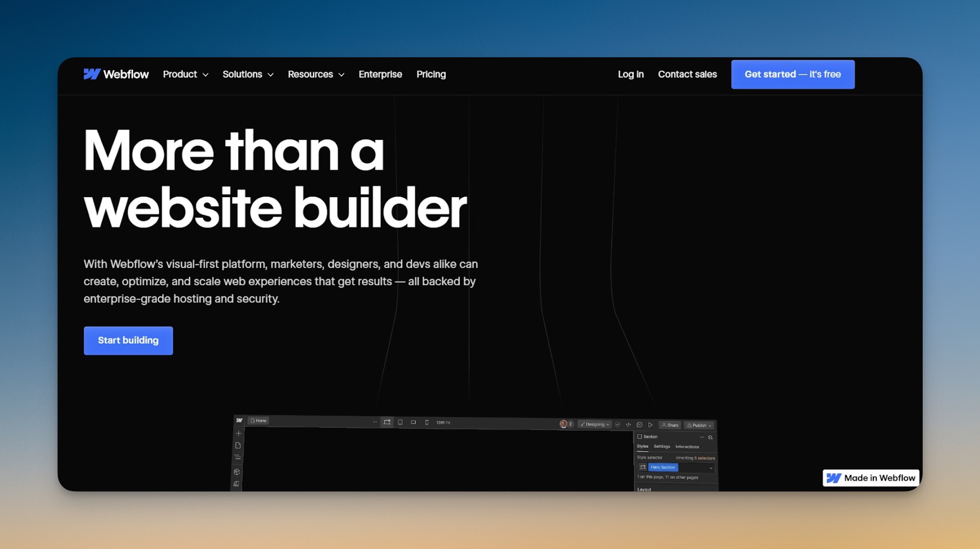Click the three-dot menu beside Section
This screenshot has width=980, height=549.
702,437
